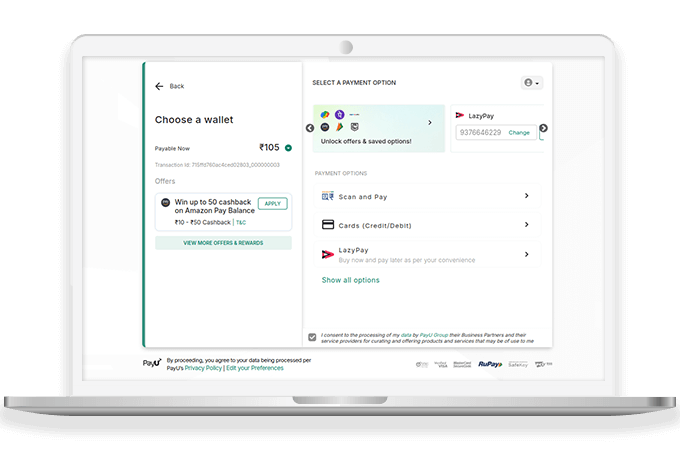The height and width of the screenshot is (450, 680).
Task: Change the LazyPay phone number
Action: tap(519, 133)
